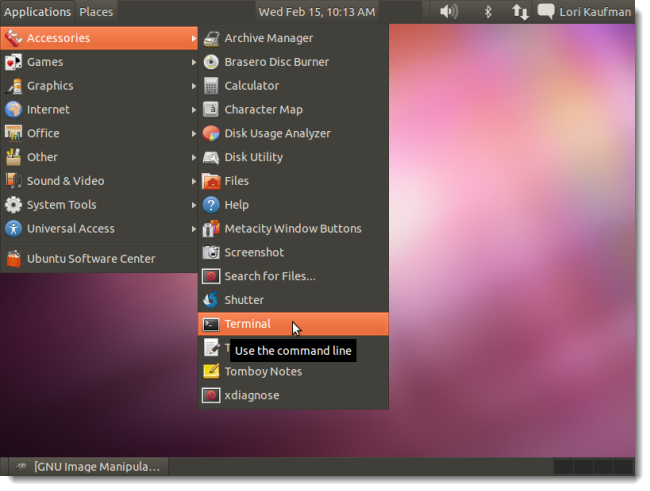Click the Shutter aperture icon
This screenshot has height=491, width=650.
211,300
